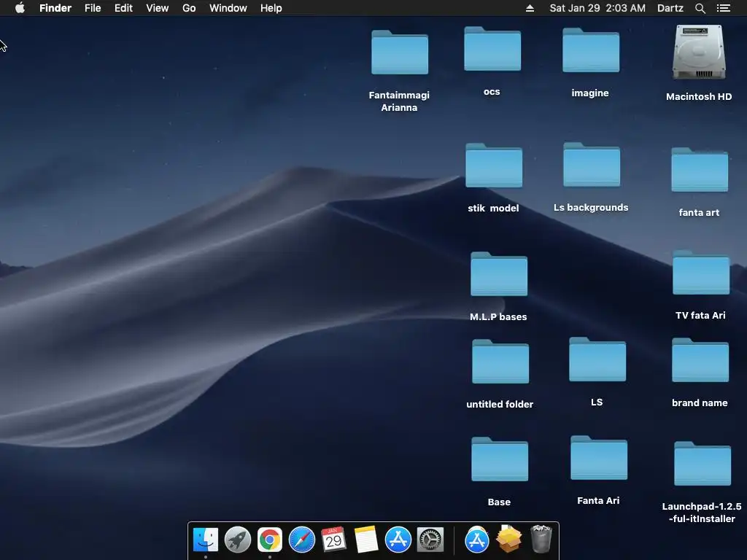Open the Trash in the dock
The height and width of the screenshot is (560, 747).
pyautogui.click(x=541, y=540)
